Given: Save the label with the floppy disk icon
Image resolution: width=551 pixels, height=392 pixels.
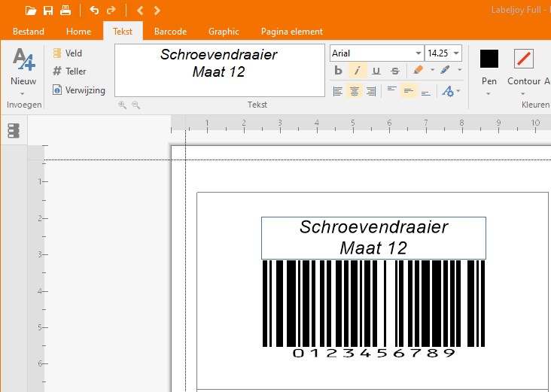Looking at the screenshot, I should 48,11.
